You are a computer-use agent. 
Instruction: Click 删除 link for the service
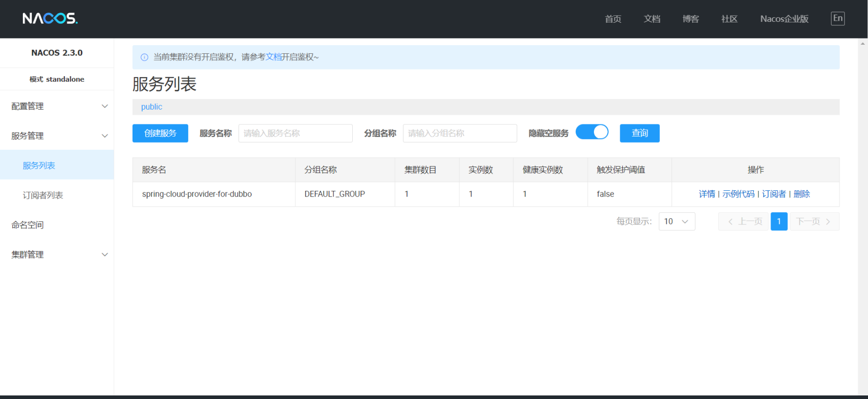pyautogui.click(x=802, y=194)
